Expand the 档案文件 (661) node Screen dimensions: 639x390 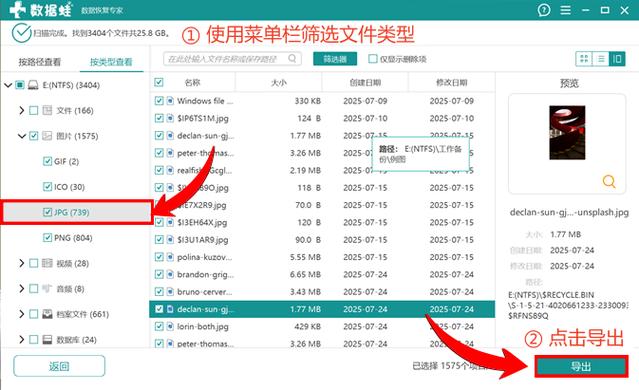tap(21, 314)
